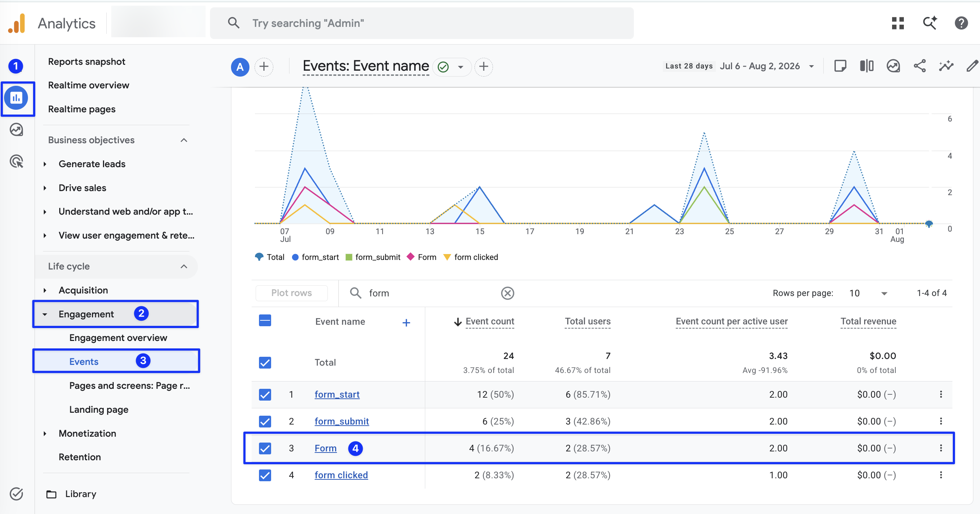Open the date range dropdown arrow

pyautogui.click(x=811, y=66)
